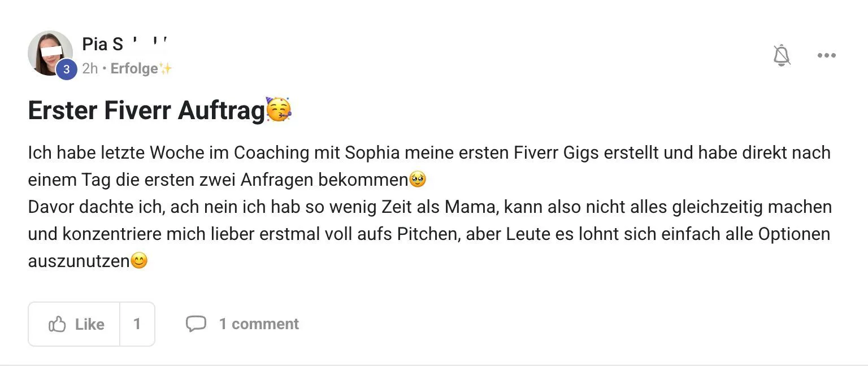
Task: Click the '2h' timestamp link
Action: [x=90, y=68]
